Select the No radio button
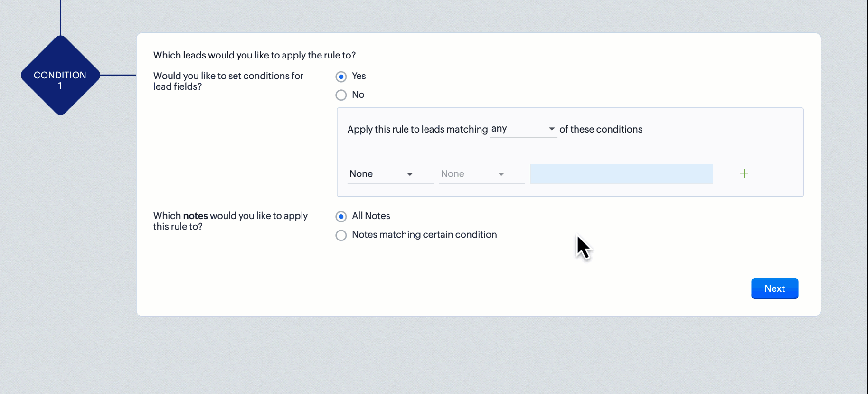The width and height of the screenshot is (868, 394). pos(341,95)
